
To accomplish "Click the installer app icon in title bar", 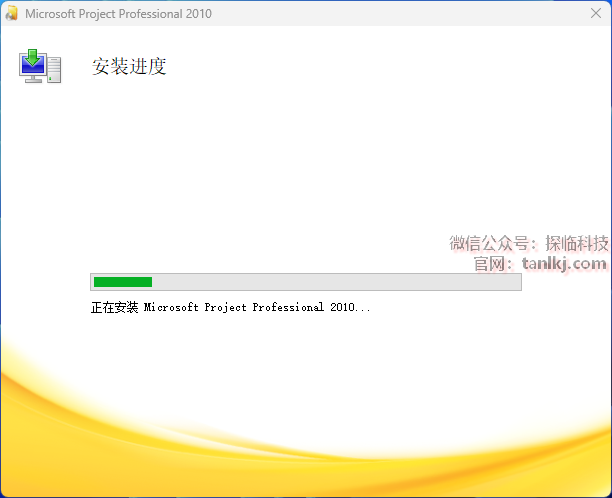I will pos(12,13).
